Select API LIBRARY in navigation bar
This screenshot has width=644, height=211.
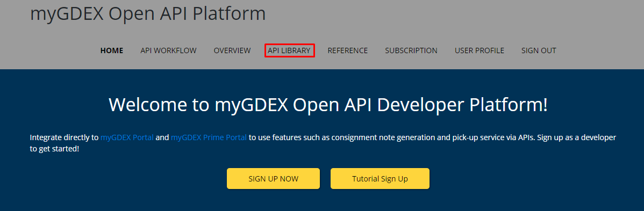[x=289, y=50]
